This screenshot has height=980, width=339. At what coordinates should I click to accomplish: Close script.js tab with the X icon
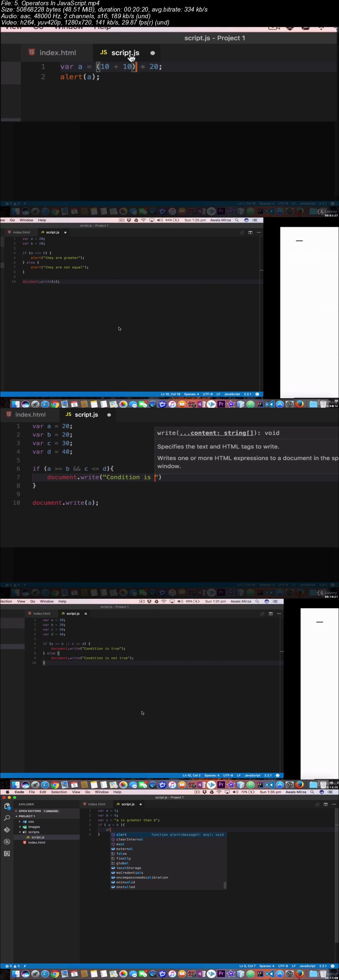(x=85, y=614)
